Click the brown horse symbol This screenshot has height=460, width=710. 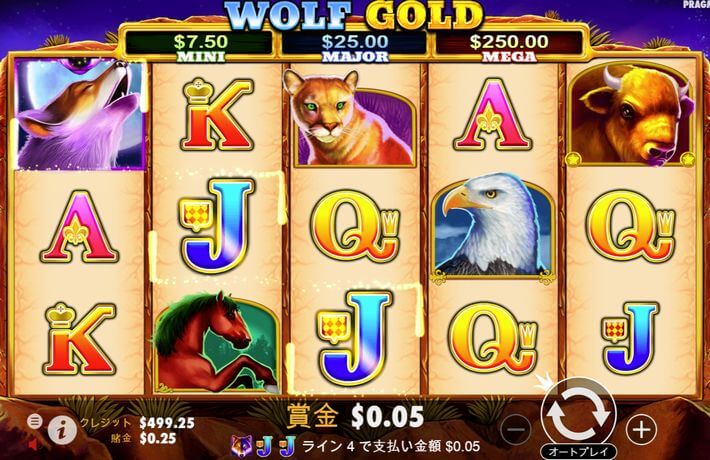click(216, 342)
